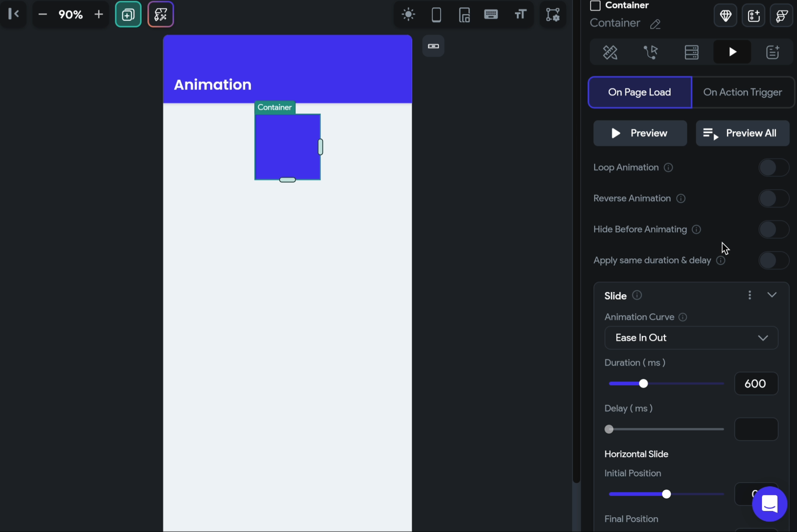This screenshot has width=797, height=532.
Task: Show Hide Before Animating info icon
Action: (696, 229)
